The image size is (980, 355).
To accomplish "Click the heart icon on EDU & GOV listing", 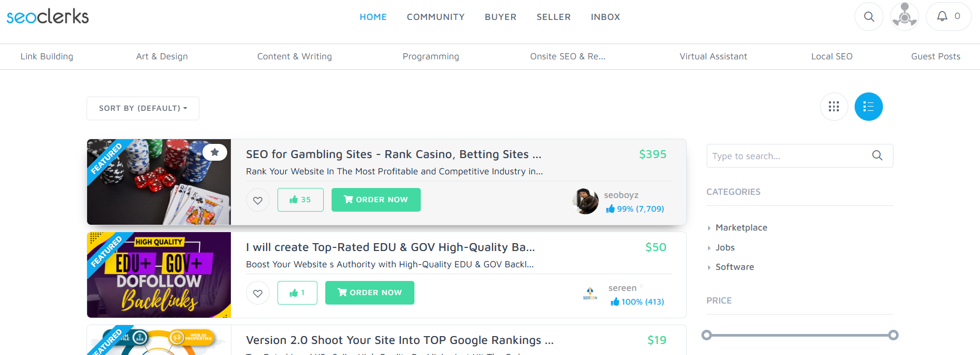I will point(258,293).
